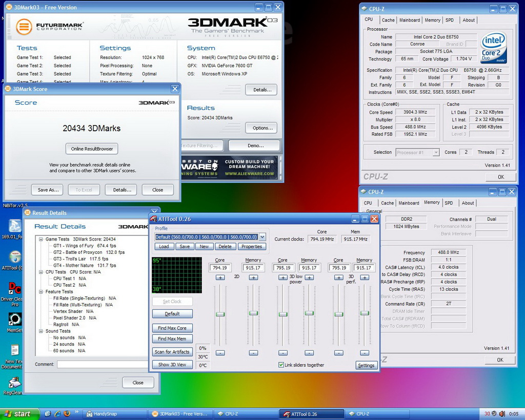Viewport: 525px width, 420px height.
Task: Click the 2D memory clock slider handle
Action: coord(253,313)
